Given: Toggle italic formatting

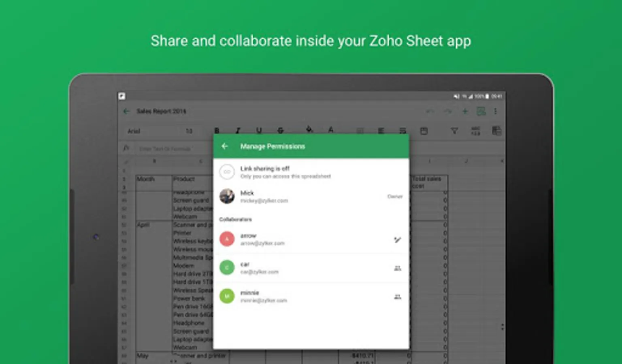Looking at the screenshot, I should click(238, 130).
